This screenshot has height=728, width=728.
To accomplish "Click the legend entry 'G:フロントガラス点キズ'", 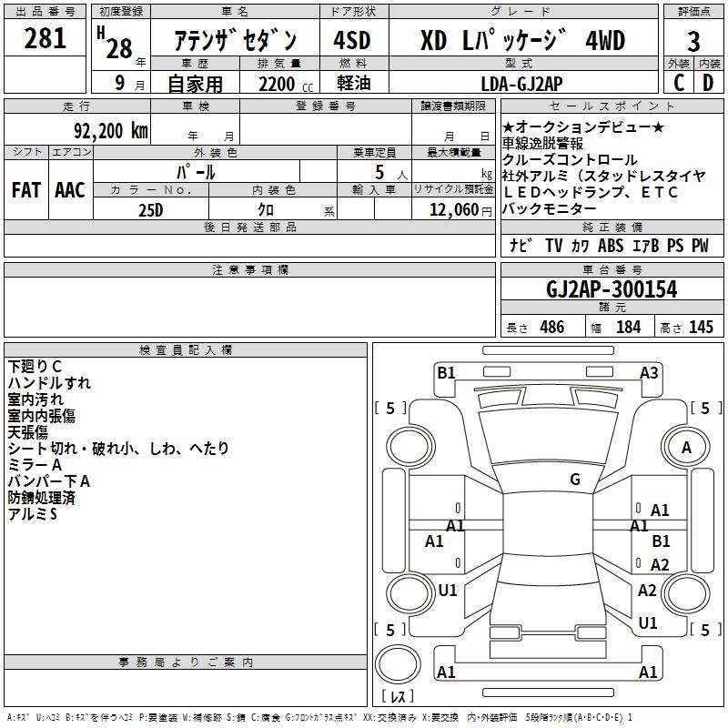I will [321, 717].
